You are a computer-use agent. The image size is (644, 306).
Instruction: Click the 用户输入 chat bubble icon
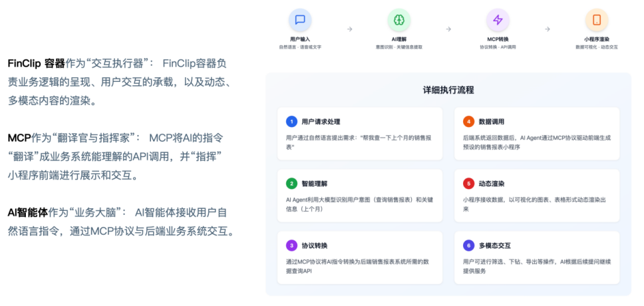(300, 20)
